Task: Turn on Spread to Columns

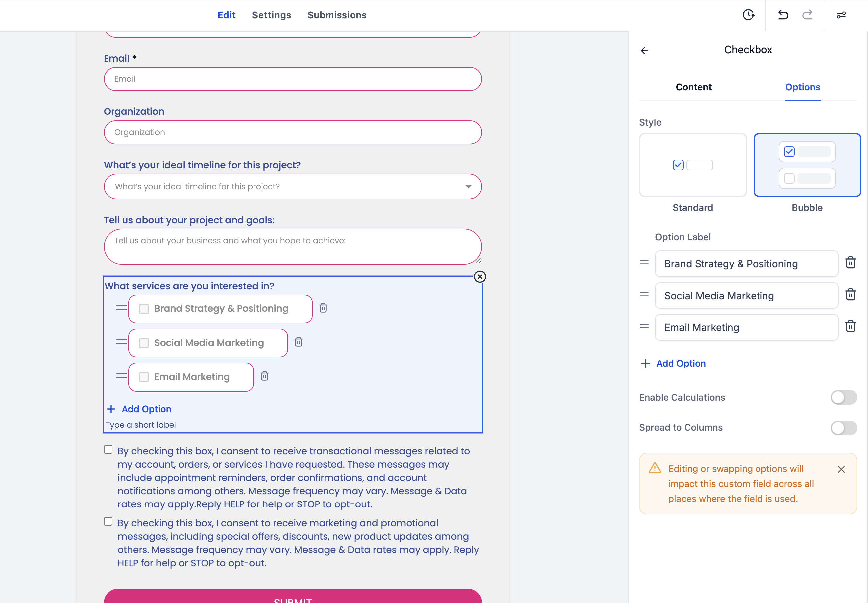Action: (x=844, y=428)
